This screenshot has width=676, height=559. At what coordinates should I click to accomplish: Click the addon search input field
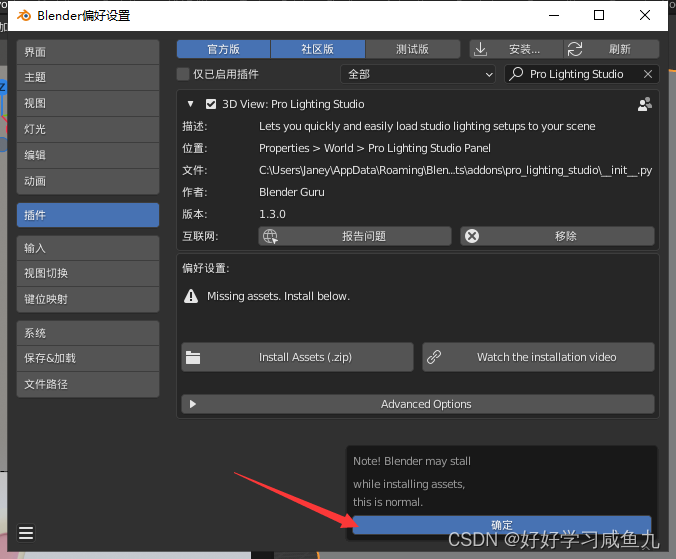[582, 74]
